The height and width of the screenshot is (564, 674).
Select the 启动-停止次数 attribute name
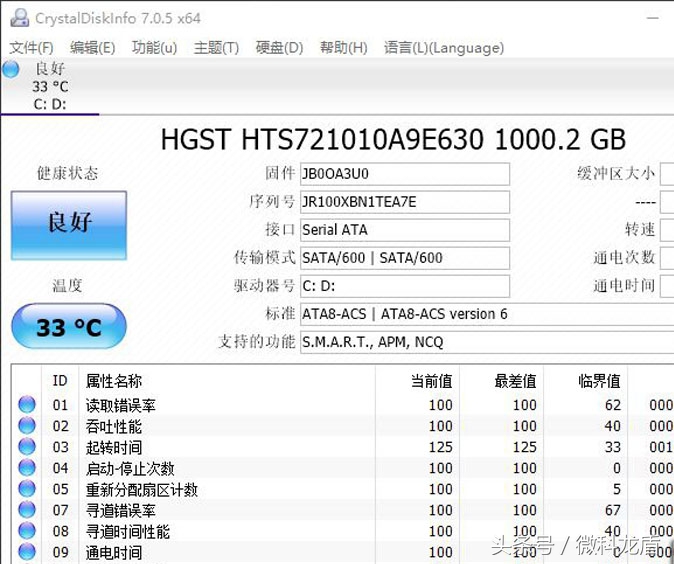[x=130, y=469]
